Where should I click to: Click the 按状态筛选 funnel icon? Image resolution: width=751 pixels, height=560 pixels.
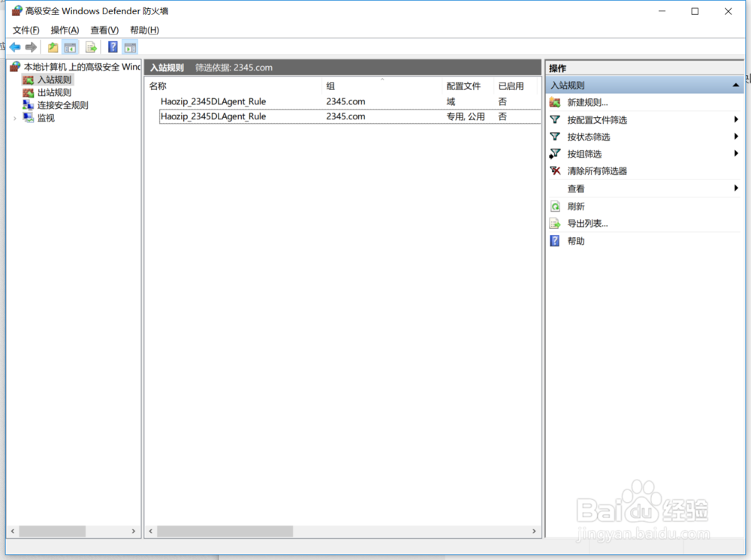[555, 137]
